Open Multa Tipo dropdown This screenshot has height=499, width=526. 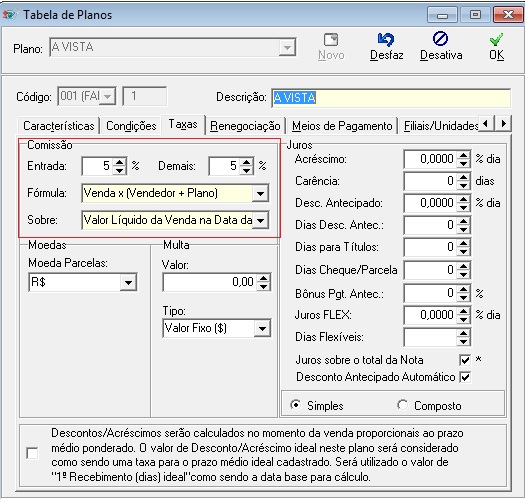[262, 328]
